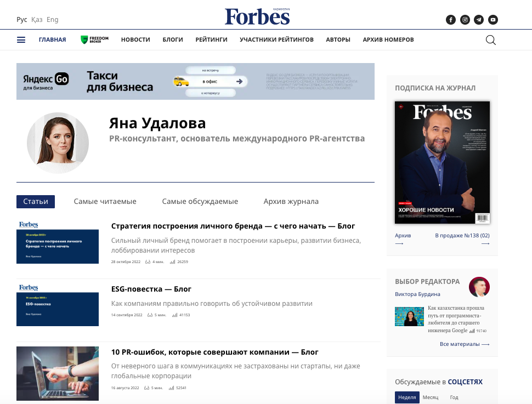Open article 10 PR-ошибок, которые совершают компании
Image resolution: width=532 pixels, height=404 pixels.
click(215, 352)
